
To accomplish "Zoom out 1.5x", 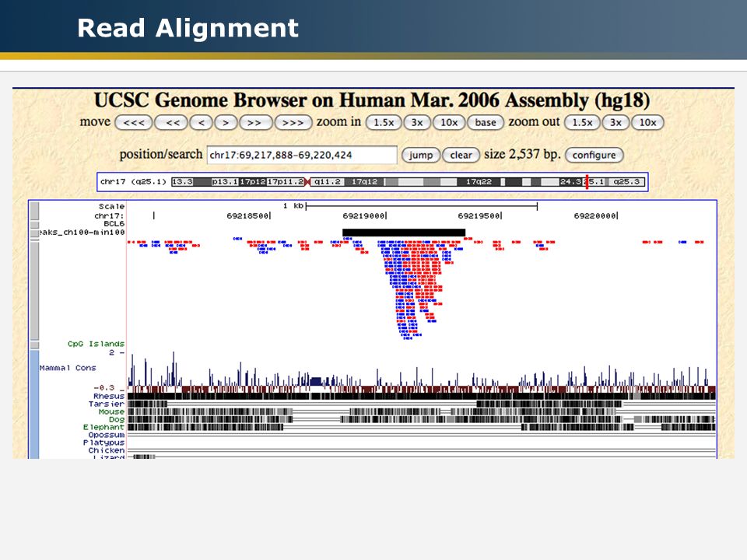I will (582, 122).
